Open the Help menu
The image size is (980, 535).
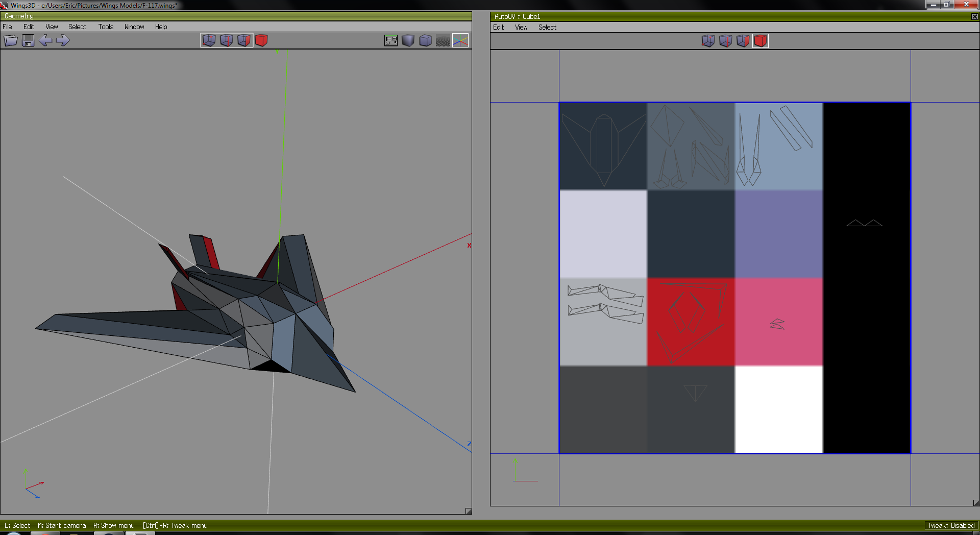tap(161, 27)
